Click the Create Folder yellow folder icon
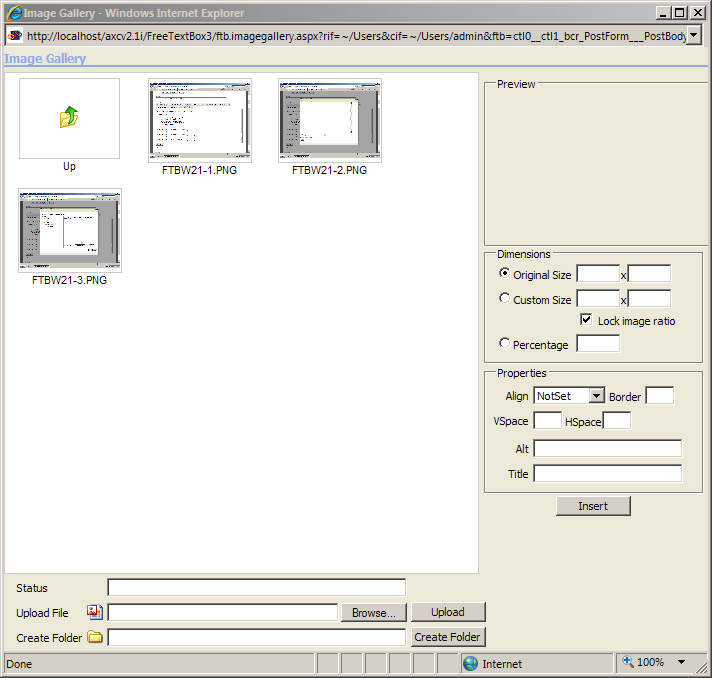712x678 pixels. pyautogui.click(x=95, y=637)
